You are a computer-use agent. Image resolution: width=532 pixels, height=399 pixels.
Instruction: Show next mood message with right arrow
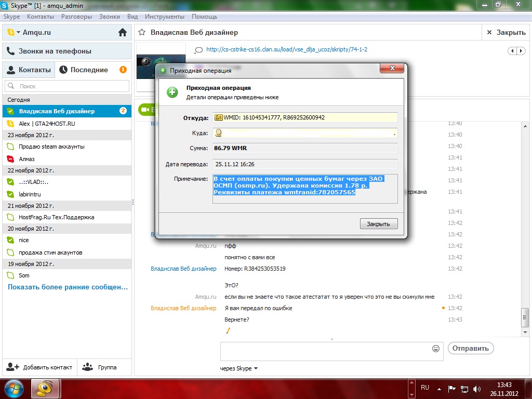click(521, 51)
